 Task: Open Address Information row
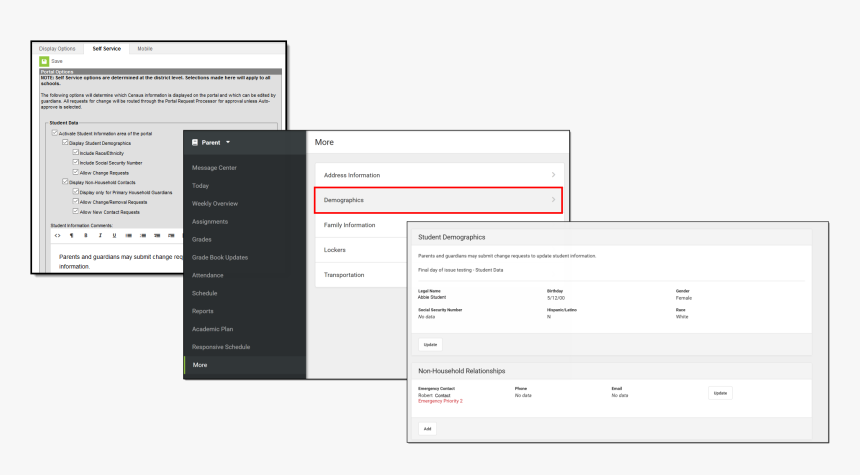click(439, 175)
